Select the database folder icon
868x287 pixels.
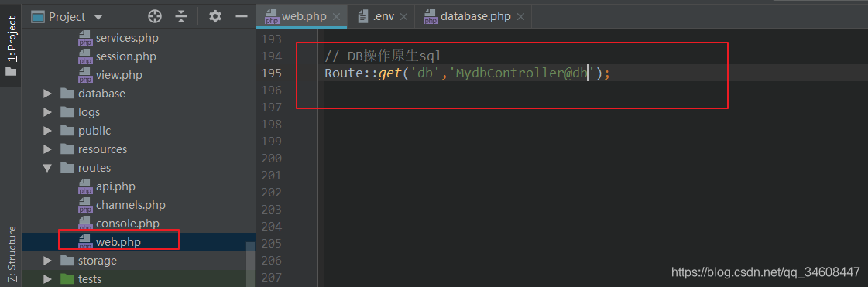coord(67,94)
